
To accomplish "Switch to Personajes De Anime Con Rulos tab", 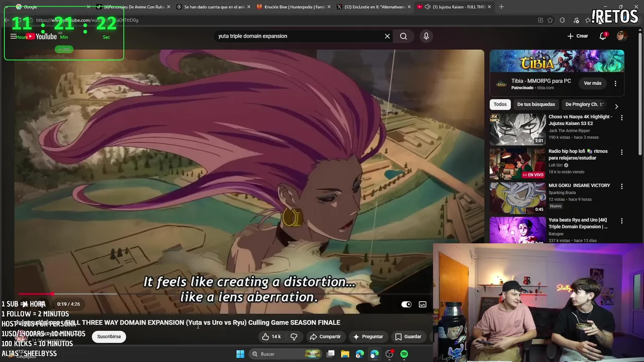I will [133, 7].
